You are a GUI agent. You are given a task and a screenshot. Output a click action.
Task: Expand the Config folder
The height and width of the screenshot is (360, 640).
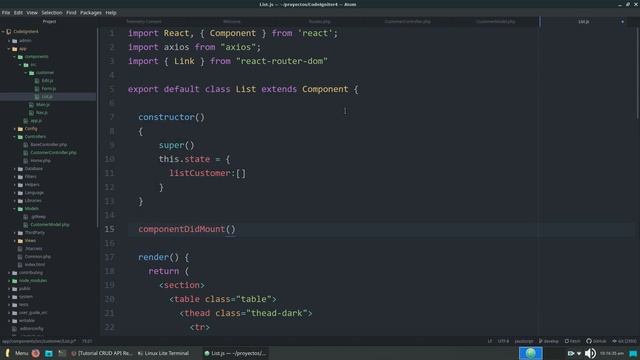15,129
